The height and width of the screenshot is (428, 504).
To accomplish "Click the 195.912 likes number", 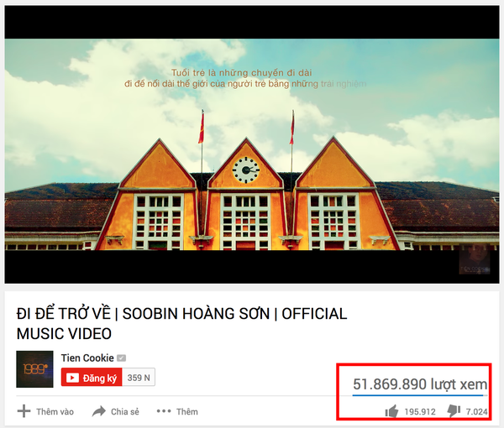I will 420,411.
